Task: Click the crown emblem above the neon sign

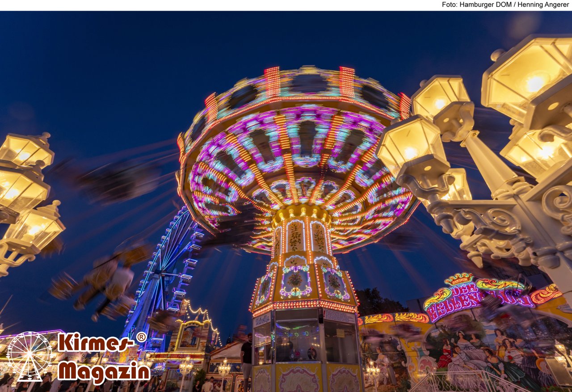Action: [458, 279]
